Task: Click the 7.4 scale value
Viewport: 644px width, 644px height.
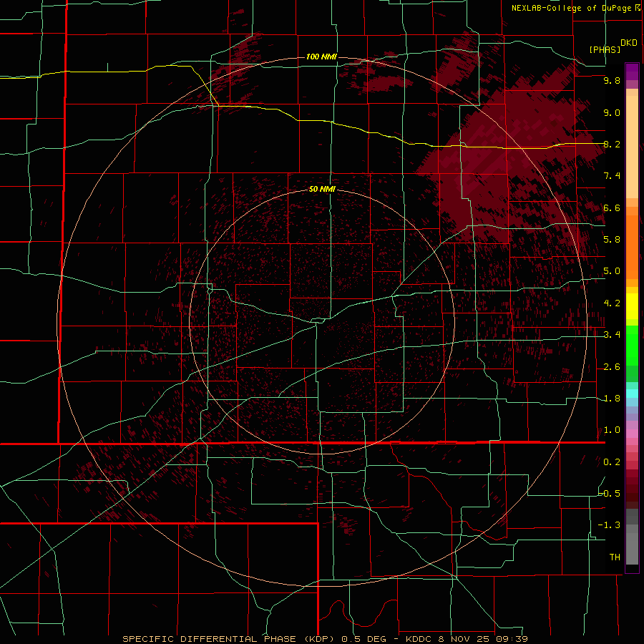Action: [612, 176]
